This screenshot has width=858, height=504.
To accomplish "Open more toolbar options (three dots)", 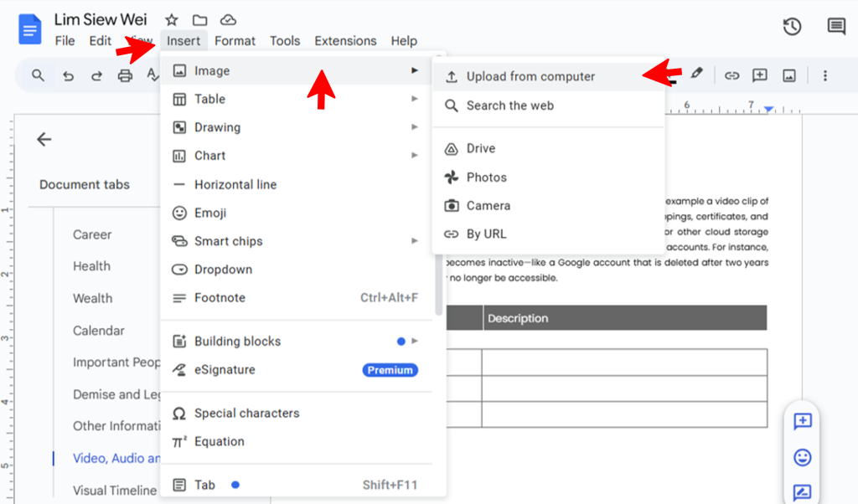I will point(824,75).
